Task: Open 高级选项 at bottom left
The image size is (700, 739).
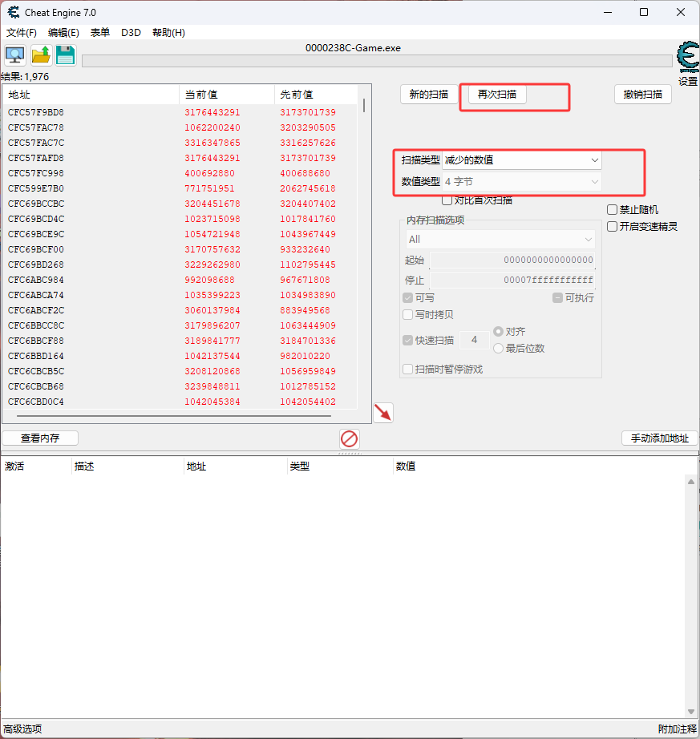Action: click(22, 729)
